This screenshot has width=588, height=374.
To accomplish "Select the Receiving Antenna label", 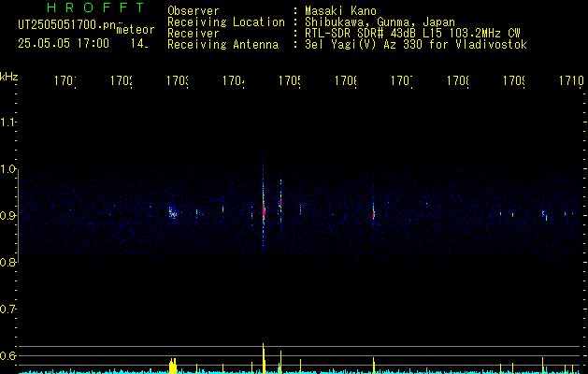I will [222, 45].
